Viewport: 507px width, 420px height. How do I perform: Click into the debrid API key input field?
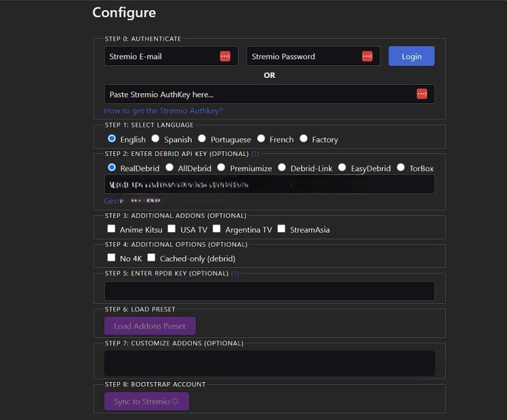(269, 184)
